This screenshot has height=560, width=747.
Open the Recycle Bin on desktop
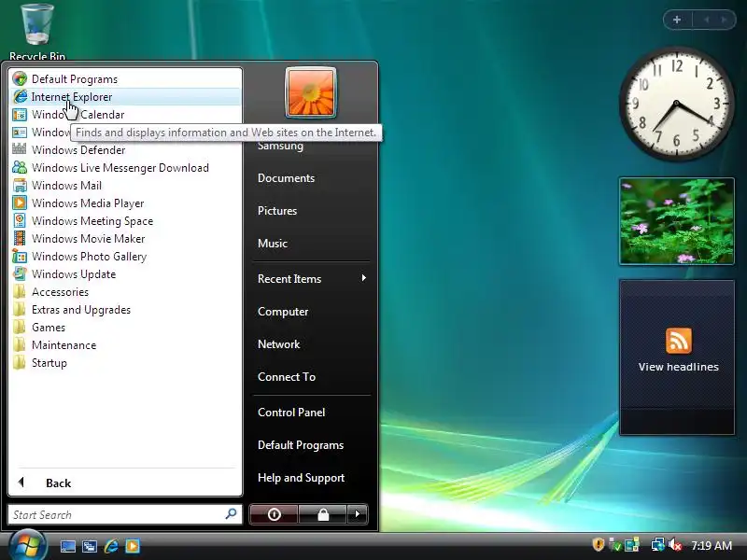click(x=37, y=31)
